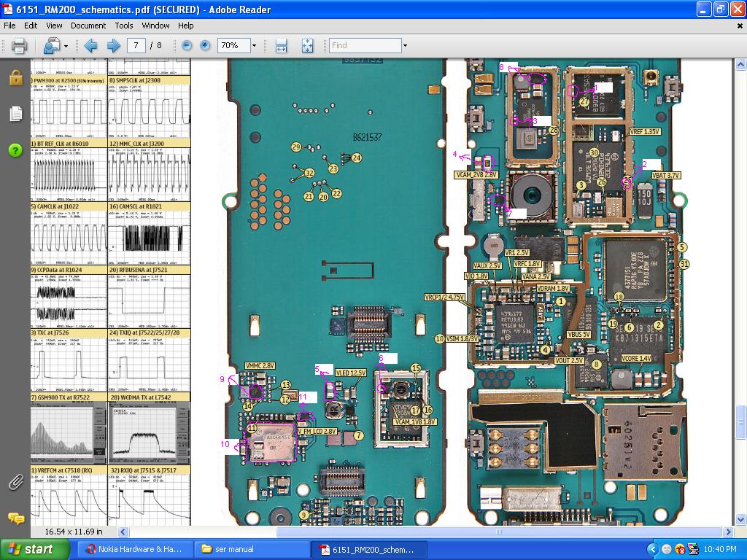This screenshot has height=560, width=747.
Task: Expand hidden system tray icons arrow
Action: pos(653,550)
